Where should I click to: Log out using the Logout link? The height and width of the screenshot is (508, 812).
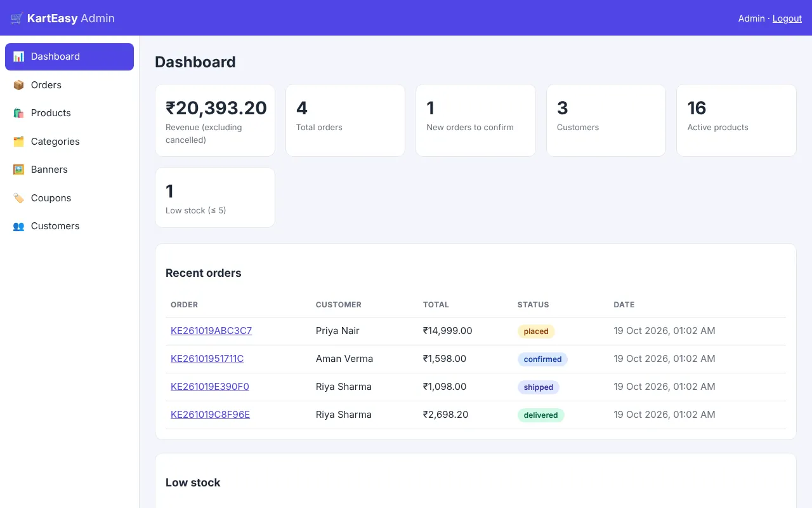(x=787, y=18)
